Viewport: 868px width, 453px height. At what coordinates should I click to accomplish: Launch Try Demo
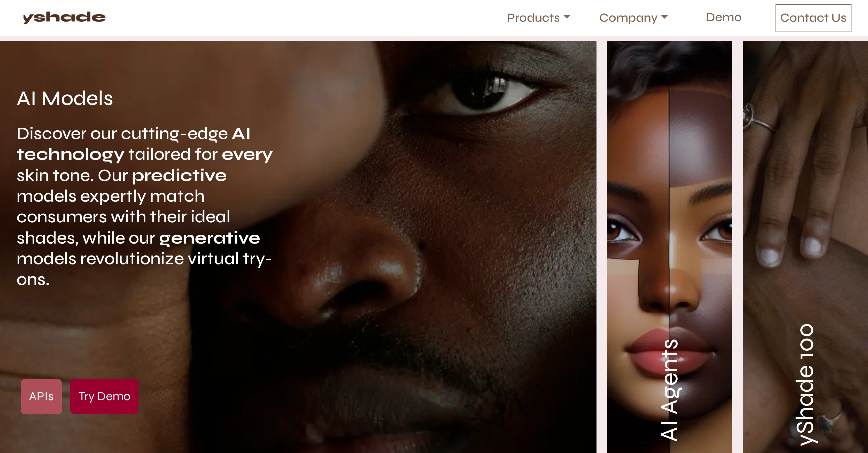coord(104,396)
